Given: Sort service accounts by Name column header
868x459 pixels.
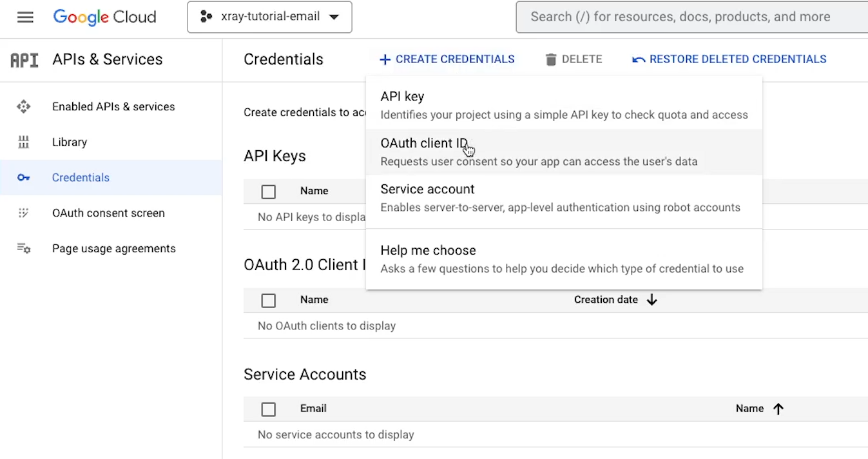Looking at the screenshot, I should click(x=749, y=408).
